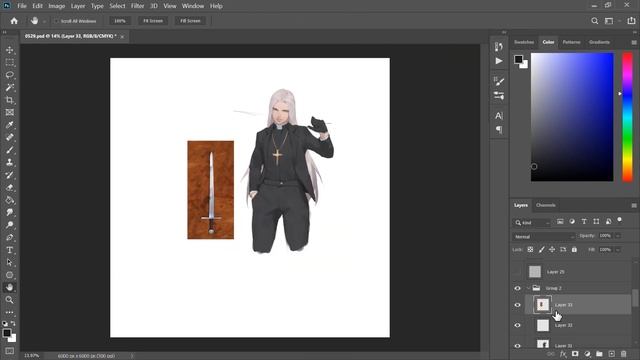Open the Actions panel play icon
Image resolution: width=640 pixels, height=360 pixels.
[499, 61]
